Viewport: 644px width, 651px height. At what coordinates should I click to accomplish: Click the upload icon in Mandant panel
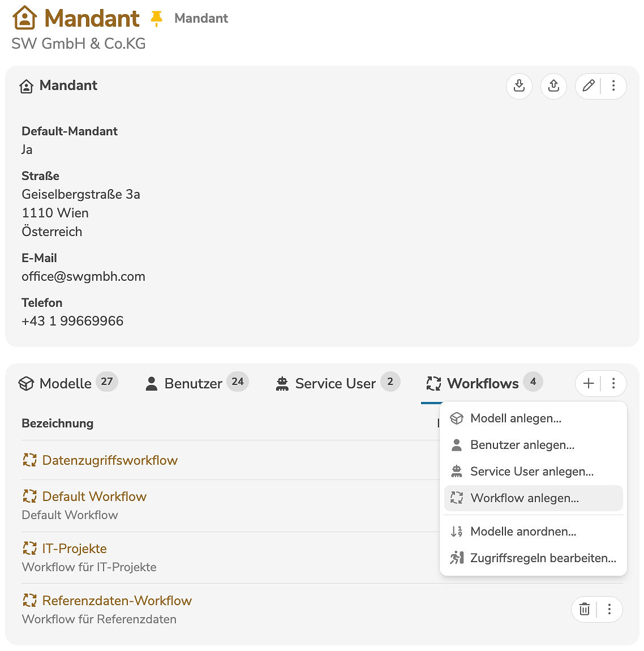tap(553, 86)
